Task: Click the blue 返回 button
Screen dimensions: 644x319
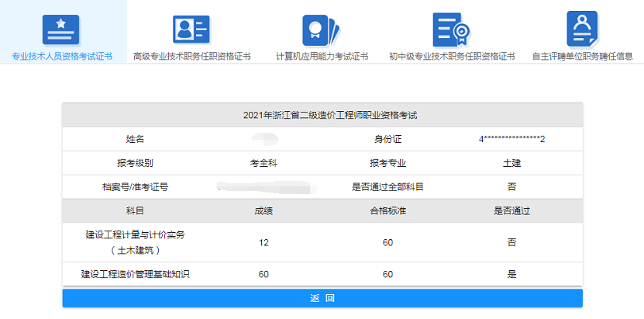Action: pos(322,298)
